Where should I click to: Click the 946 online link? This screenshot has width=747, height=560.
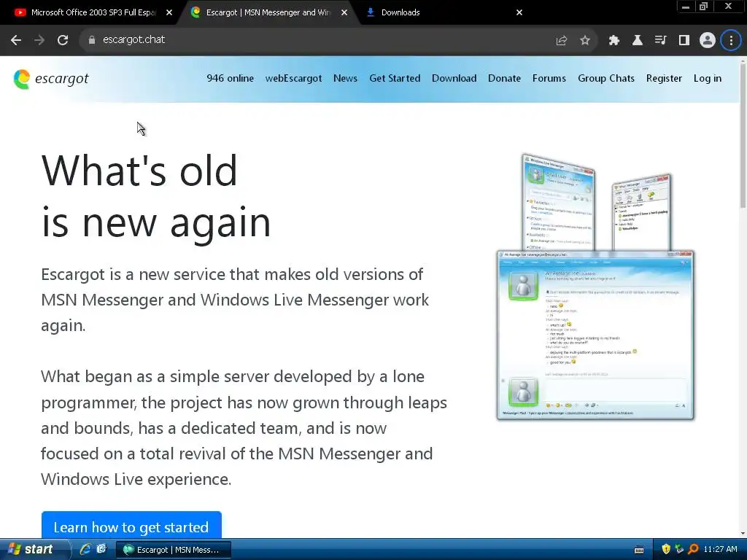(x=230, y=78)
